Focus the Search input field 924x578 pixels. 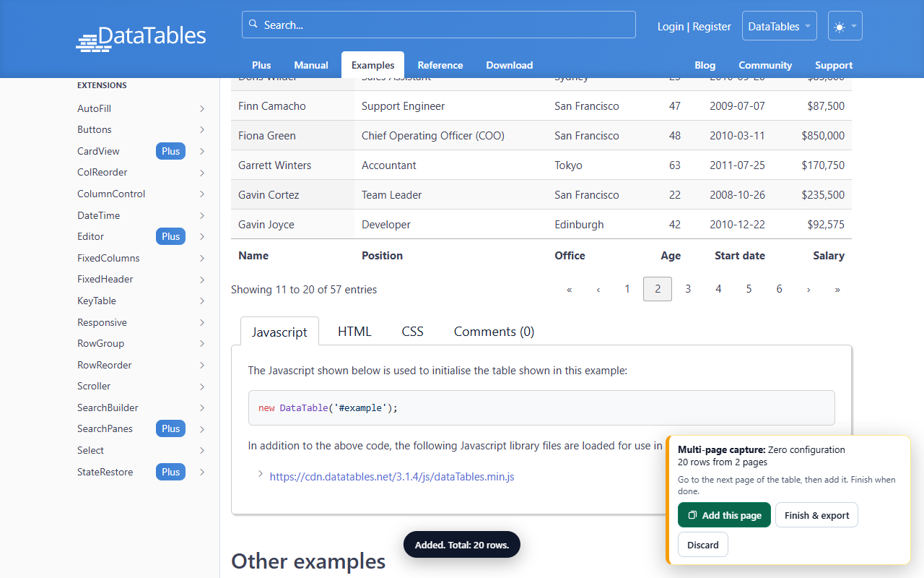point(439,25)
